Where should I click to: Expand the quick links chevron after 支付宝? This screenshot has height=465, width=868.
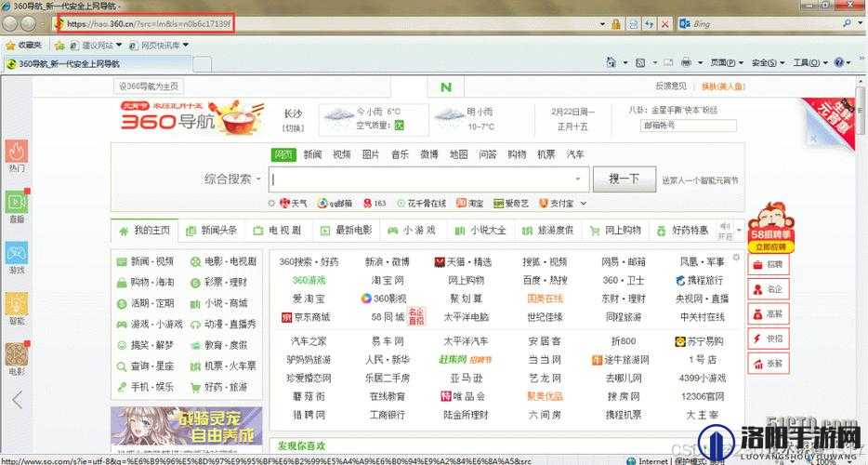[583, 204]
